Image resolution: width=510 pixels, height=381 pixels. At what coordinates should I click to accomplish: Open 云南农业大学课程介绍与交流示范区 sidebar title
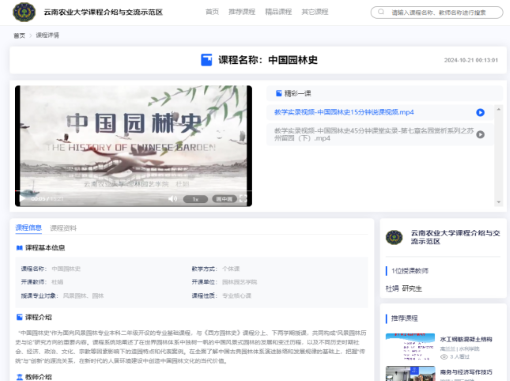pos(455,237)
